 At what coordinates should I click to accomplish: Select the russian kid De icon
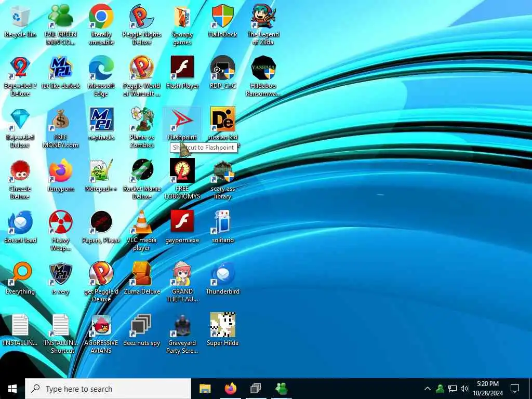(x=222, y=125)
